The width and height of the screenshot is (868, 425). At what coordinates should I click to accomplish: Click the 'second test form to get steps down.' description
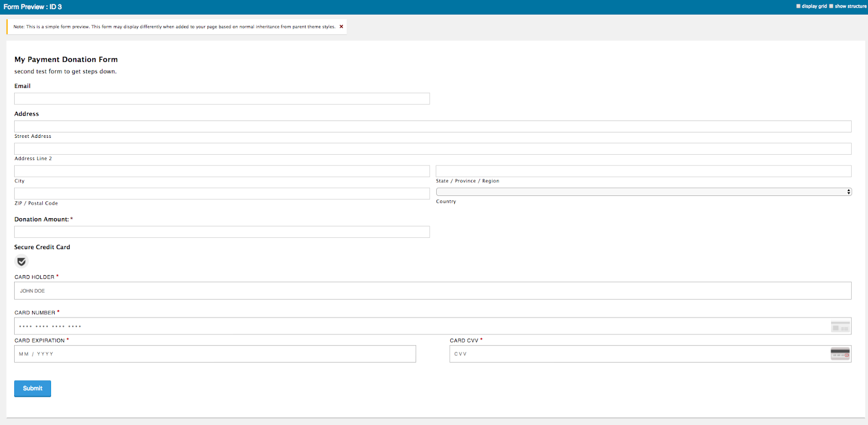pyautogui.click(x=66, y=72)
